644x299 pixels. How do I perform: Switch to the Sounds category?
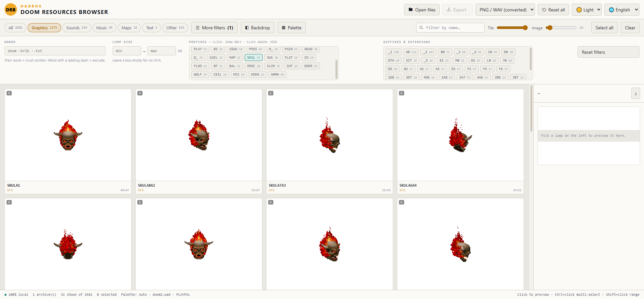(76, 28)
